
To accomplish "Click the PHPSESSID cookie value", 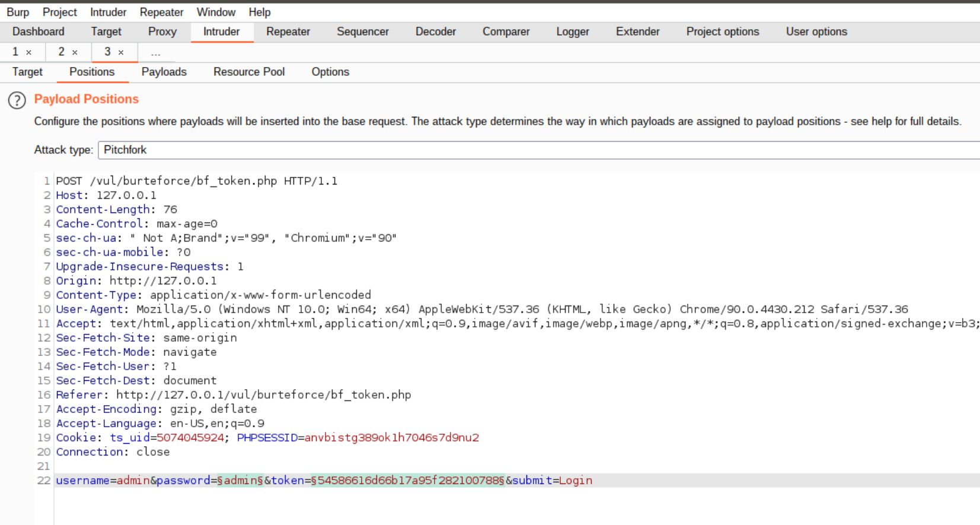I will click(392, 437).
